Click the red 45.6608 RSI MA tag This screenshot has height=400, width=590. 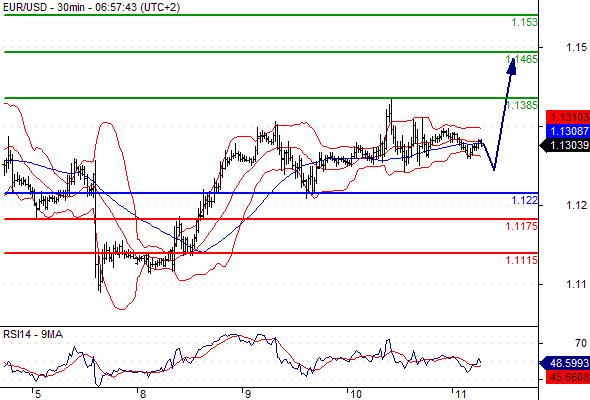568,377
